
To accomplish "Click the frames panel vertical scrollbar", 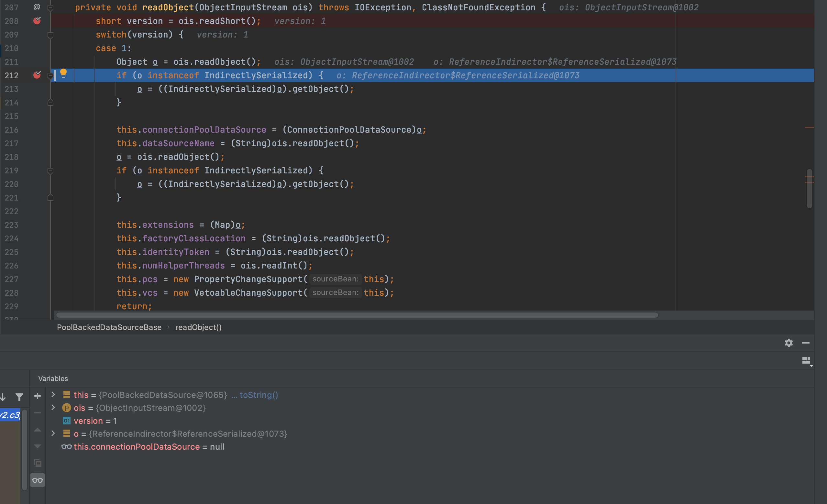I will pyautogui.click(x=24, y=450).
